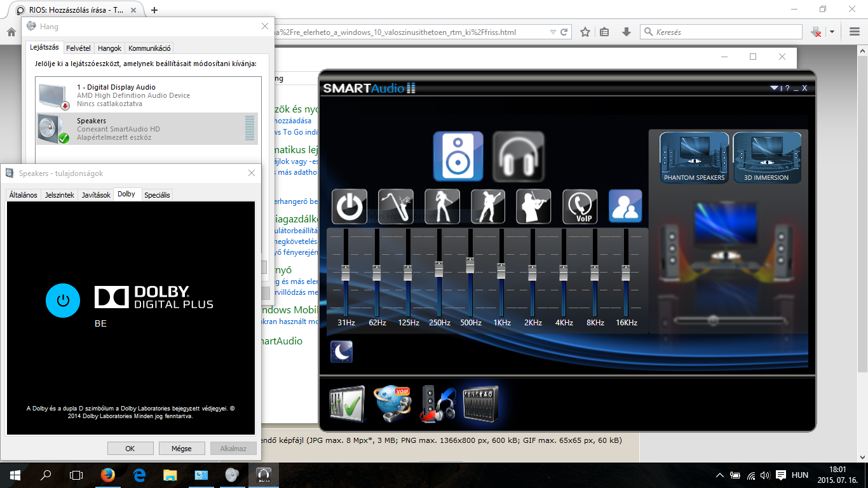The width and height of the screenshot is (868, 488).
Task: Open Microsoft Edge from the taskbar
Action: pyautogui.click(x=139, y=475)
